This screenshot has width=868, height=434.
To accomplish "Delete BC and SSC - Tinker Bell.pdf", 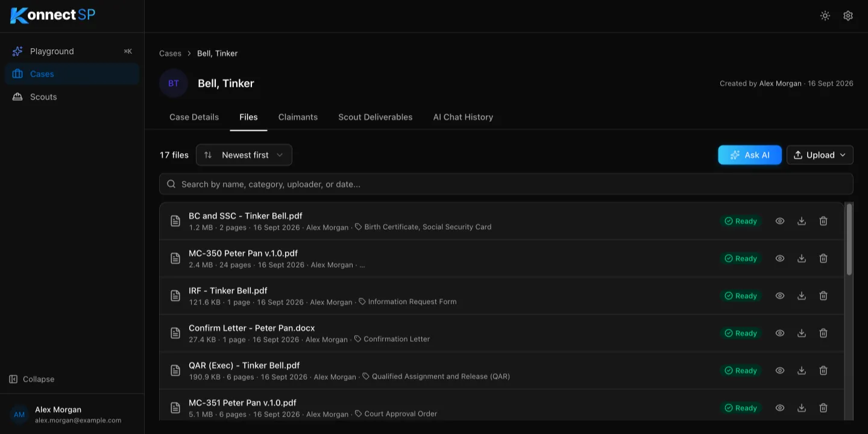I will click(x=823, y=221).
